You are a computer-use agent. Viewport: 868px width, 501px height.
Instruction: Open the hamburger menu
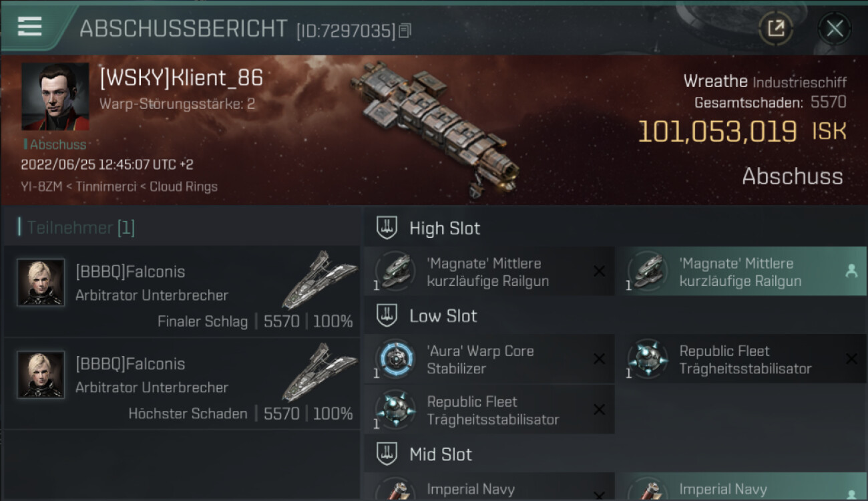pyautogui.click(x=29, y=27)
